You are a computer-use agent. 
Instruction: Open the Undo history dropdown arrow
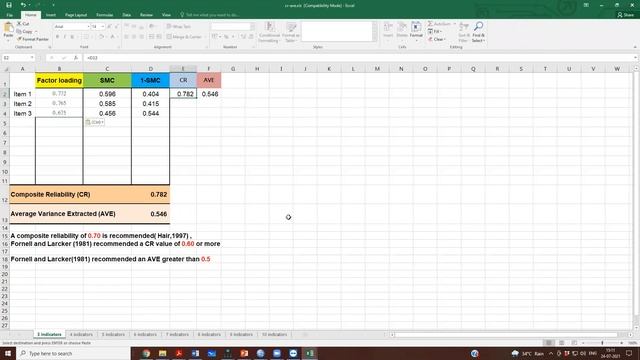point(30,5)
